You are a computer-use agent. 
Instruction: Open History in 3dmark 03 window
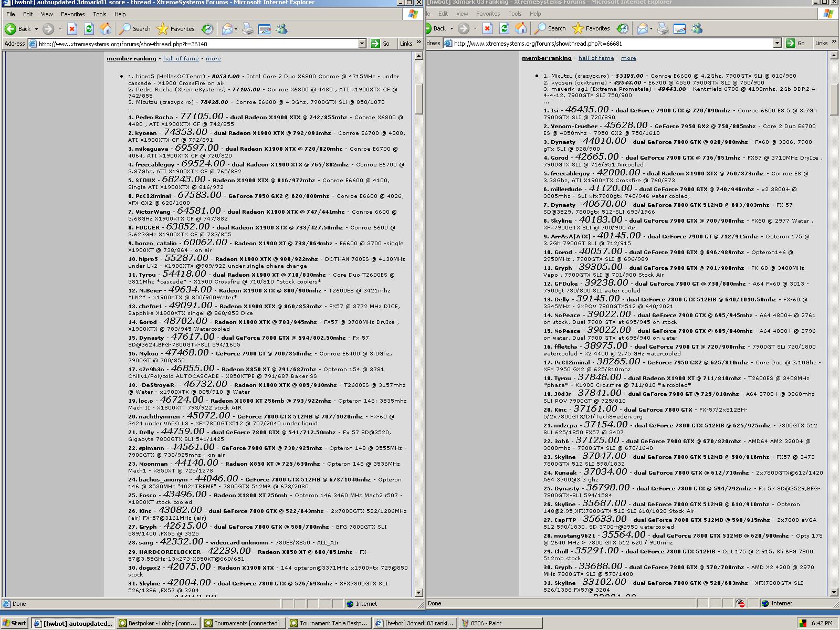pyautogui.click(x=622, y=28)
